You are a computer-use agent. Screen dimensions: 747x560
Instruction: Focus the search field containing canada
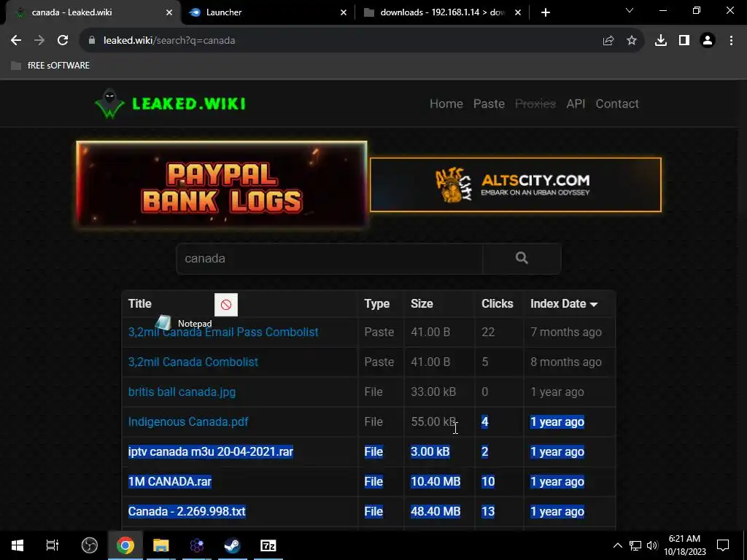[330, 259]
